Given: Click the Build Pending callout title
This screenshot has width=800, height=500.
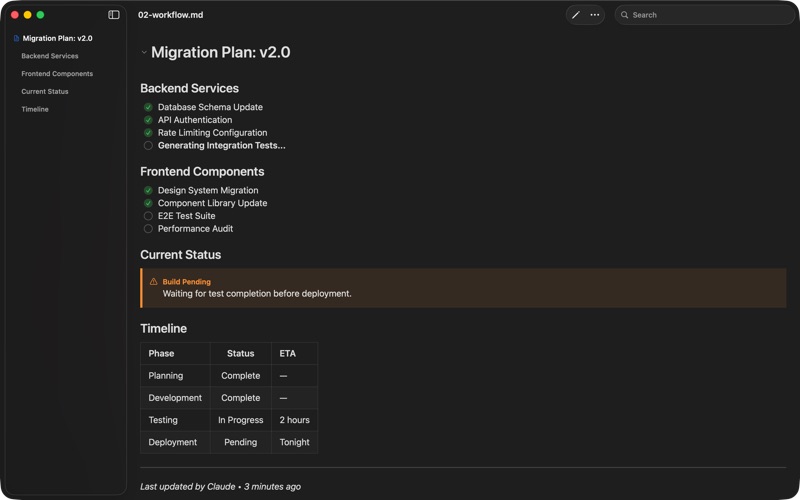Looking at the screenshot, I should 186,282.
